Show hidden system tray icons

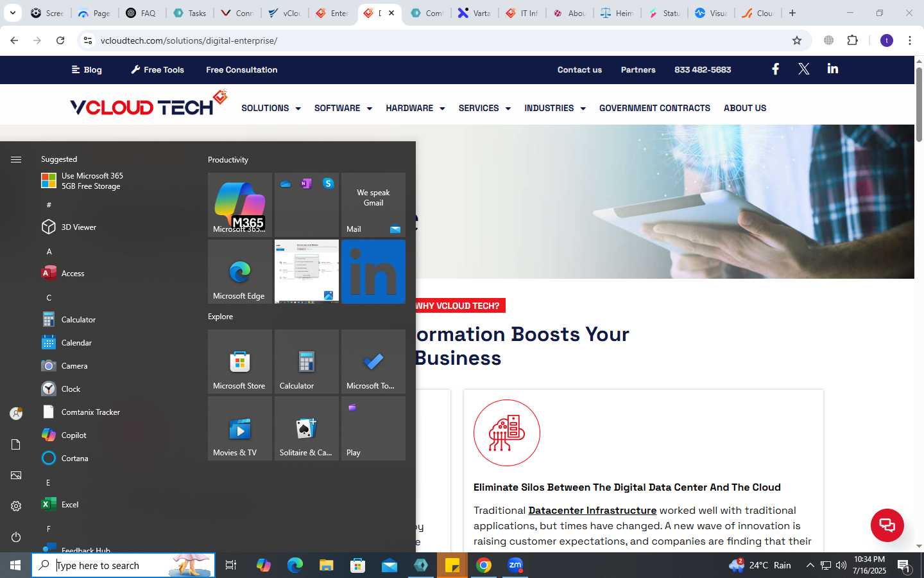coord(810,566)
